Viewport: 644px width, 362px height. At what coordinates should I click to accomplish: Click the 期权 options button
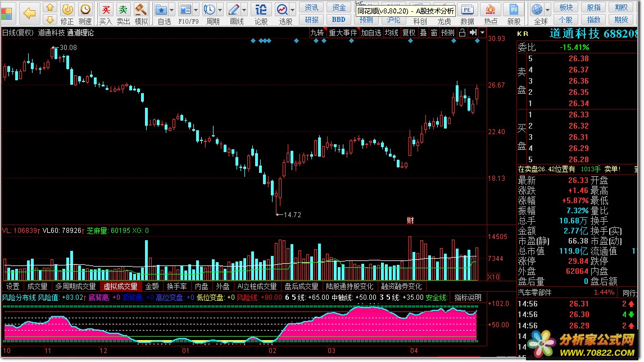621,7
